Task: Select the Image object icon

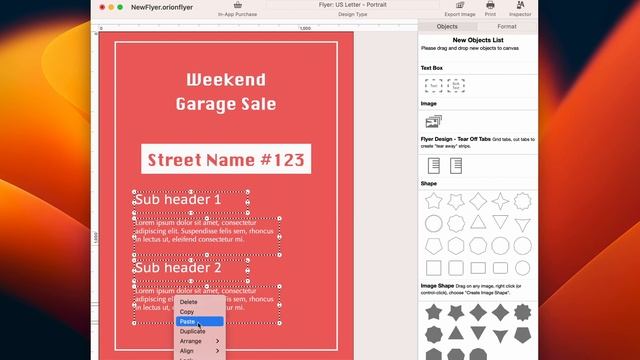Action: [x=433, y=122]
